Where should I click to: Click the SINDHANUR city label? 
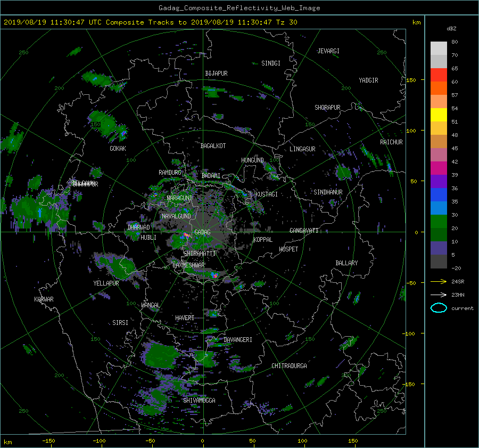click(x=328, y=192)
